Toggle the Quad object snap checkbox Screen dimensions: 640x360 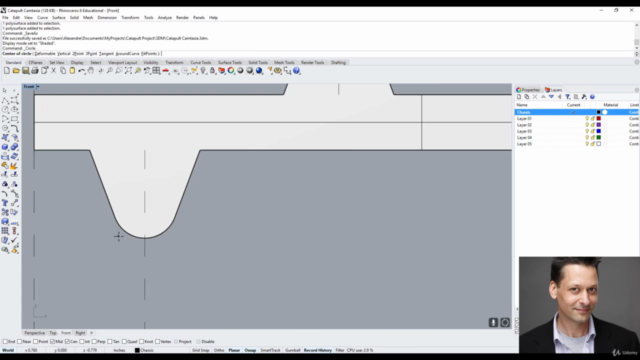[124, 342]
